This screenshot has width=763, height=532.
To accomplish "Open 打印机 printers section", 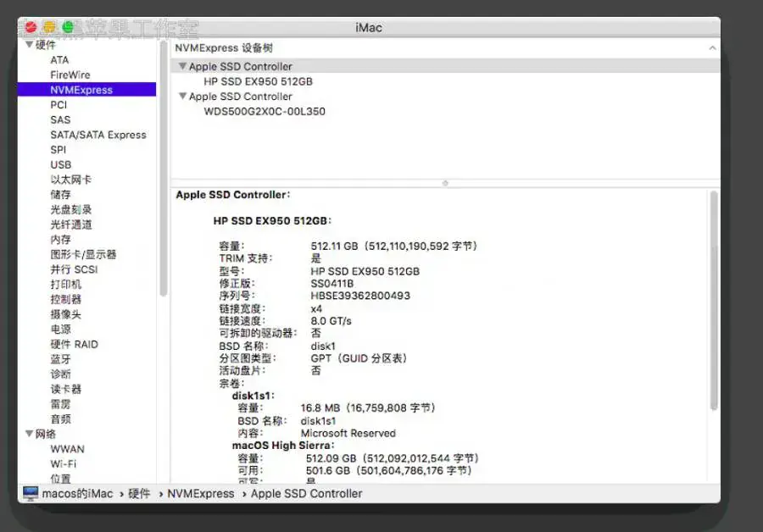I will (65, 285).
